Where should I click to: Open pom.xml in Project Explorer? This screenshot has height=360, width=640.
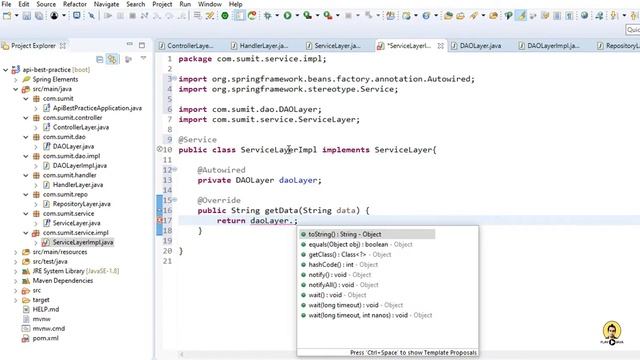(x=45, y=338)
